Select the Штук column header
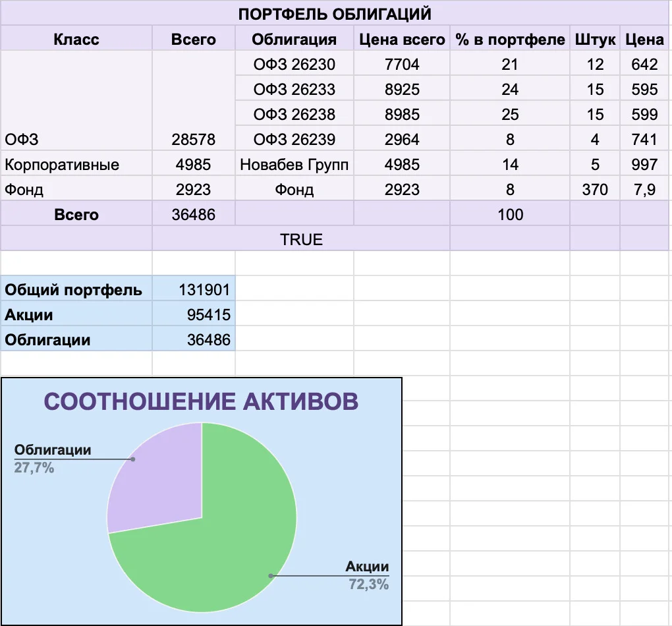 (x=594, y=39)
